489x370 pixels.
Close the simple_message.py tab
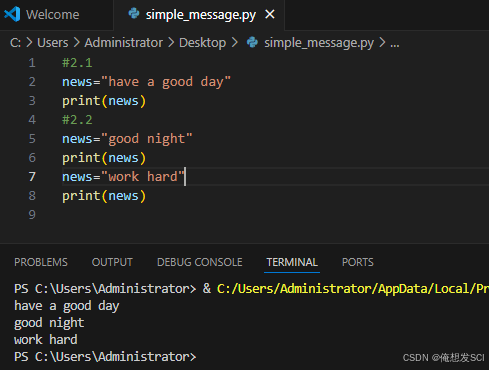[270, 14]
